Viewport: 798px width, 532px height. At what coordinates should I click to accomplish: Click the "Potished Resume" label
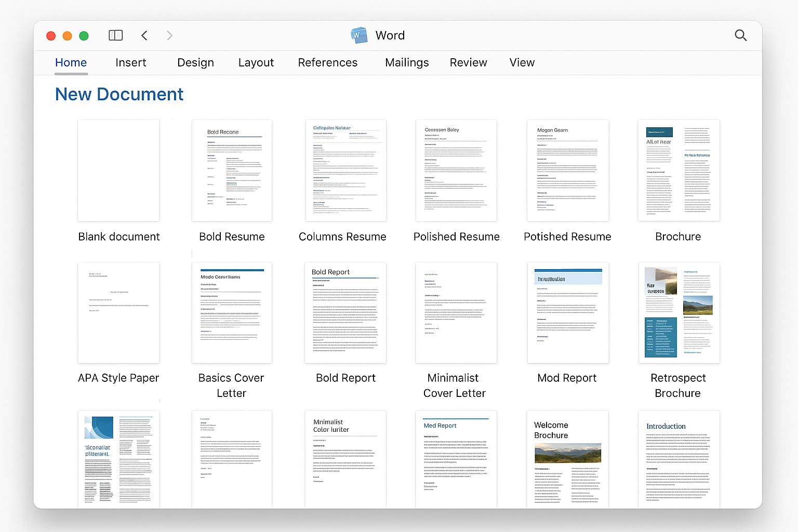click(x=567, y=236)
